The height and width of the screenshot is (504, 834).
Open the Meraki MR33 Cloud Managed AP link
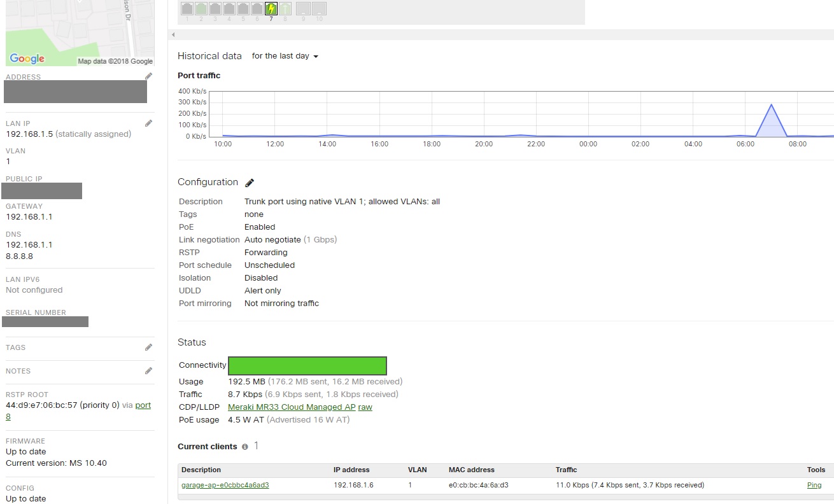pyautogui.click(x=291, y=407)
